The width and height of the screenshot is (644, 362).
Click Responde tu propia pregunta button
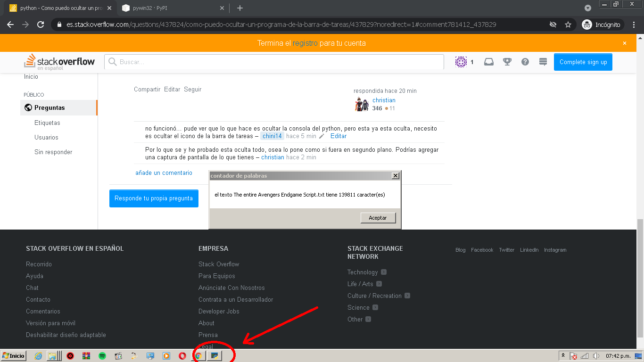coord(154,198)
